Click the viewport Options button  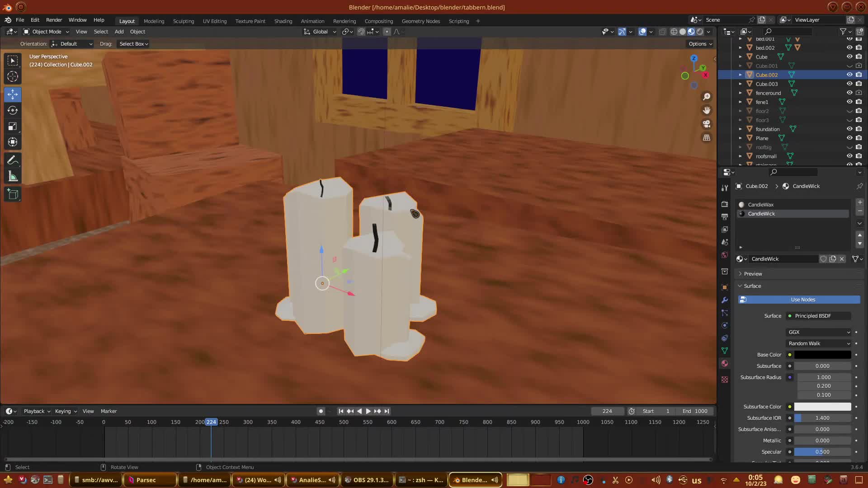(x=700, y=44)
